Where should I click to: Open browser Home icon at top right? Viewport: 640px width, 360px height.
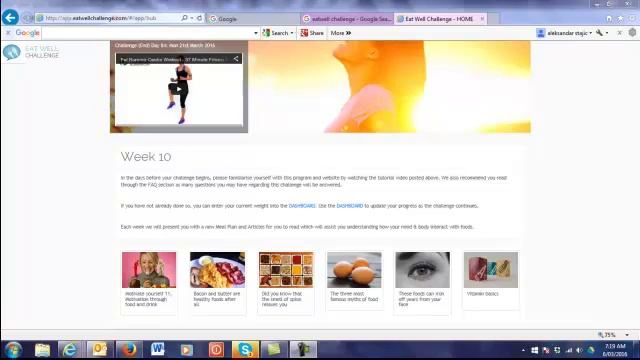[609, 19]
